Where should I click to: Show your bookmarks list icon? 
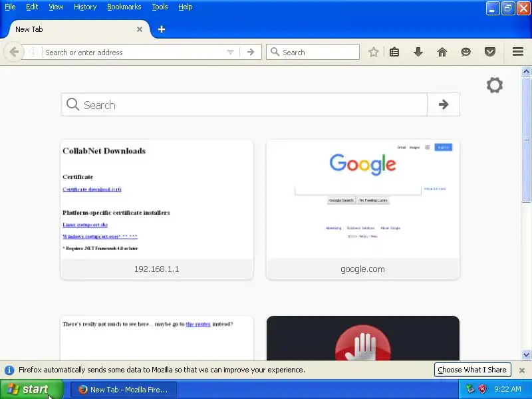394,53
